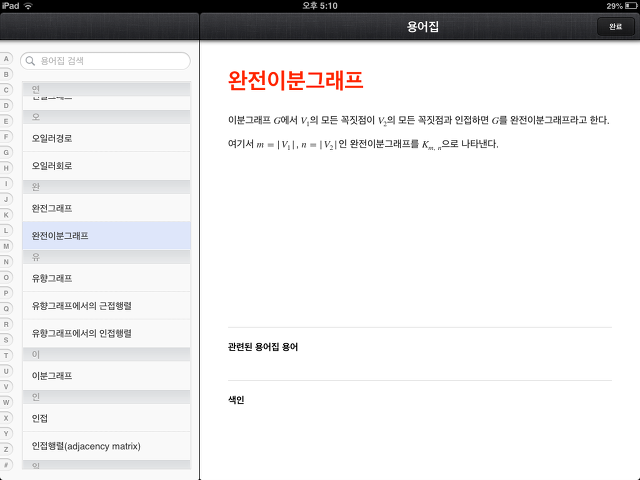Viewport: 640px width, 480px height.
Task: Tap the 관련된 용어집 용어 heading
Action: pyautogui.click(x=263, y=347)
